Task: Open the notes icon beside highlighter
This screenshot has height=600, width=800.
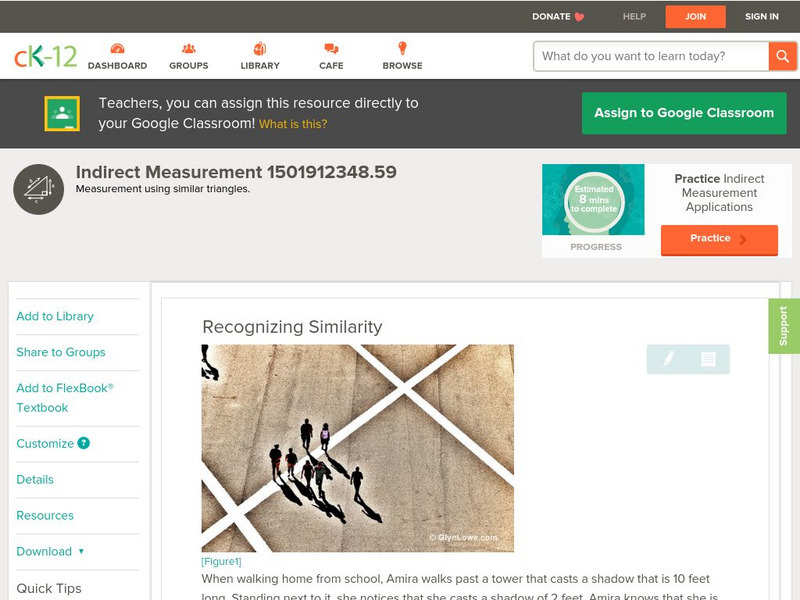Action: tap(708, 359)
